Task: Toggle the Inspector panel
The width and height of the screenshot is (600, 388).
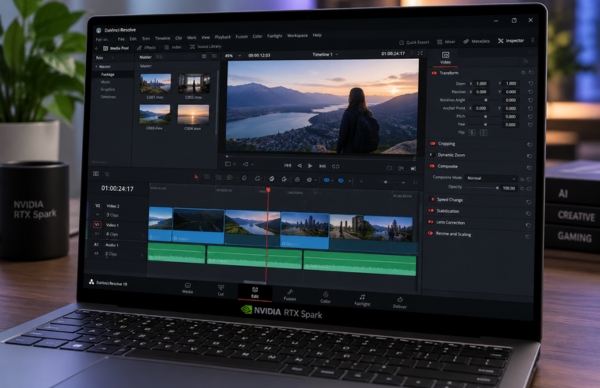Action: click(511, 41)
